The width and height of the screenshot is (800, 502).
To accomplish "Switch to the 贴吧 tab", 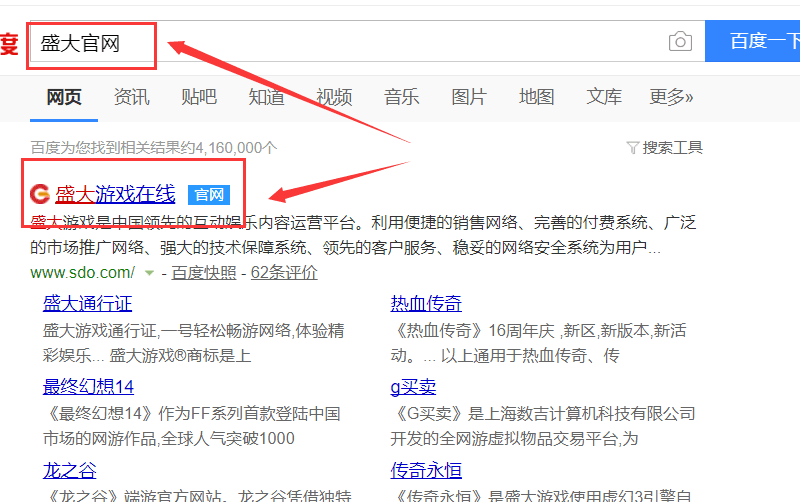I will coord(199,97).
